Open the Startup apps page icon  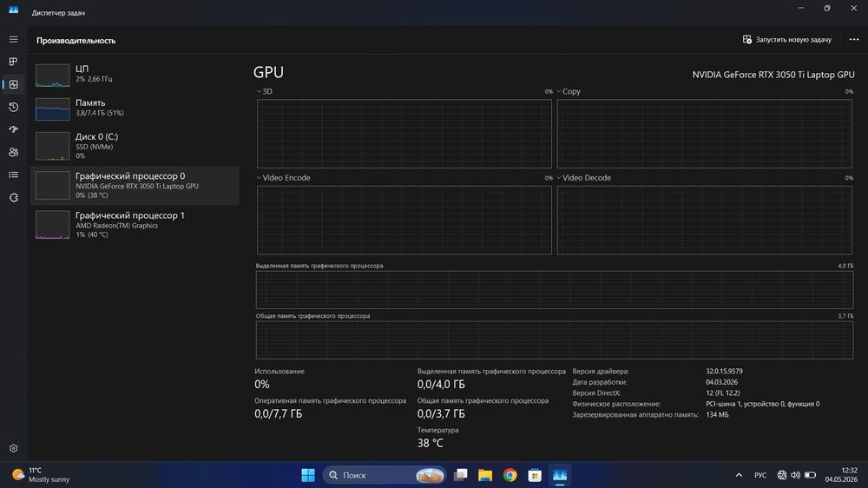pyautogui.click(x=13, y=129)
